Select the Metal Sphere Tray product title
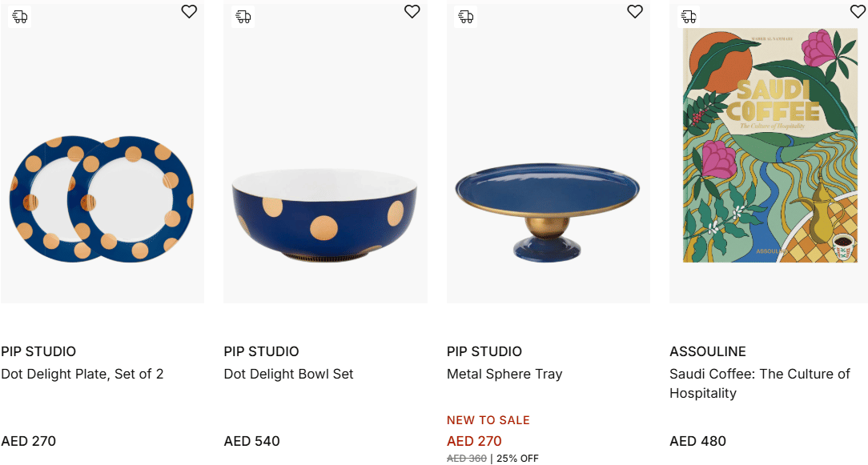The width and height of the screenshot is (868, 465). (x=504, y=374)
